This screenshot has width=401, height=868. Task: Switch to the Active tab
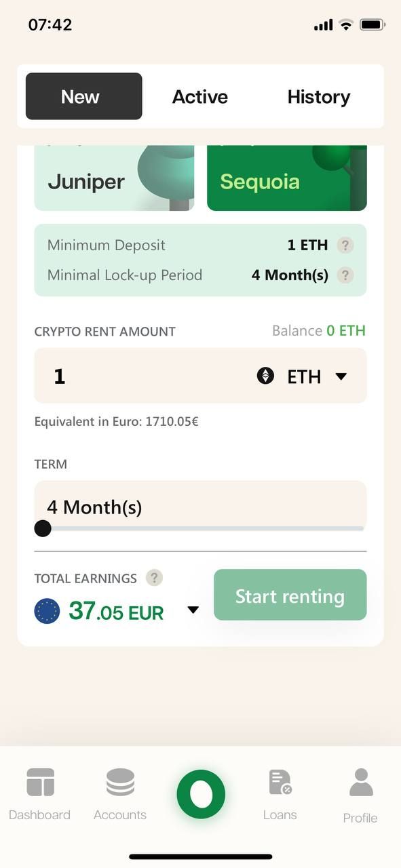pyautogui.click(x=200, y=97)
